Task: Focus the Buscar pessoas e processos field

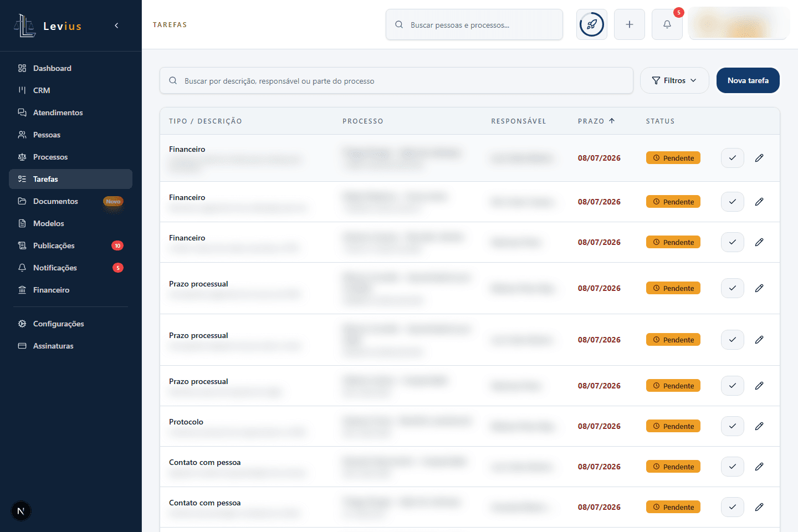Action: point(474,24)
